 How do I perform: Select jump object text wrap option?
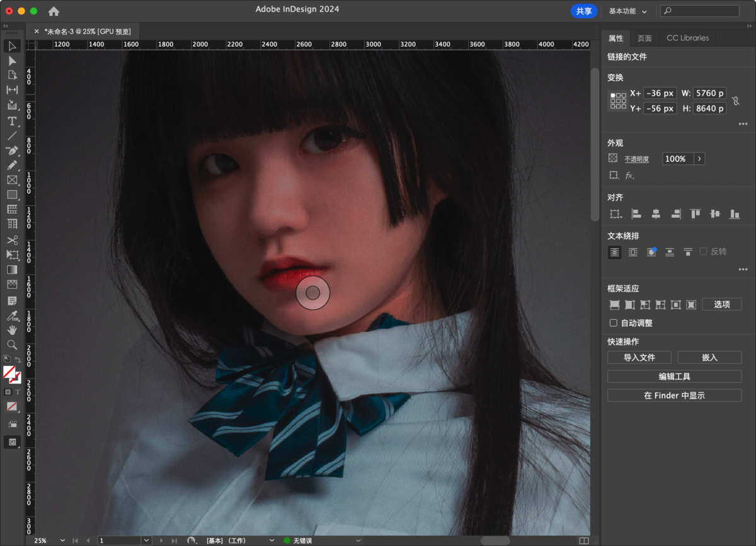coord(670,252)
